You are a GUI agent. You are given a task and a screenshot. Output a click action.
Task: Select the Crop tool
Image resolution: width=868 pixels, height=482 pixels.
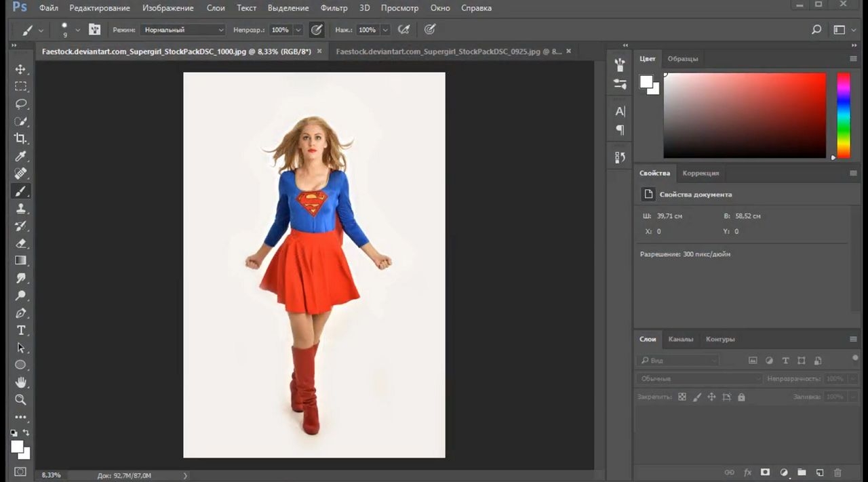click(20, 138)
